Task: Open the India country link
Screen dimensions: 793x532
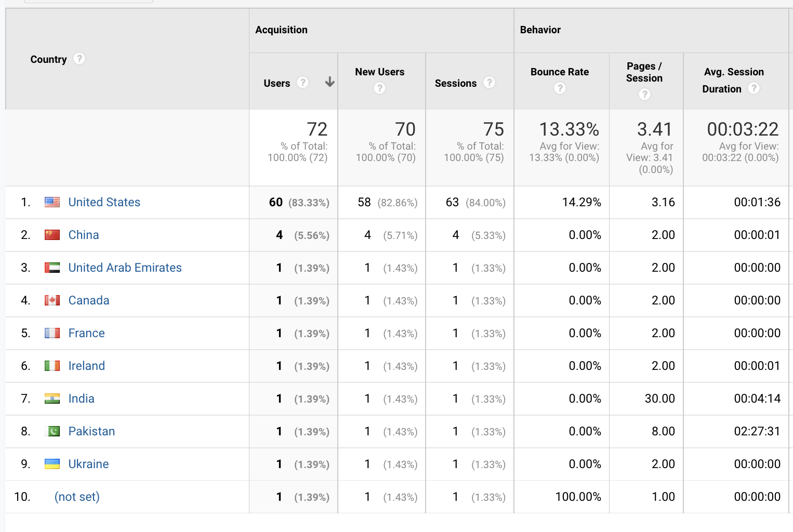Action: click(x=81, y=398)
